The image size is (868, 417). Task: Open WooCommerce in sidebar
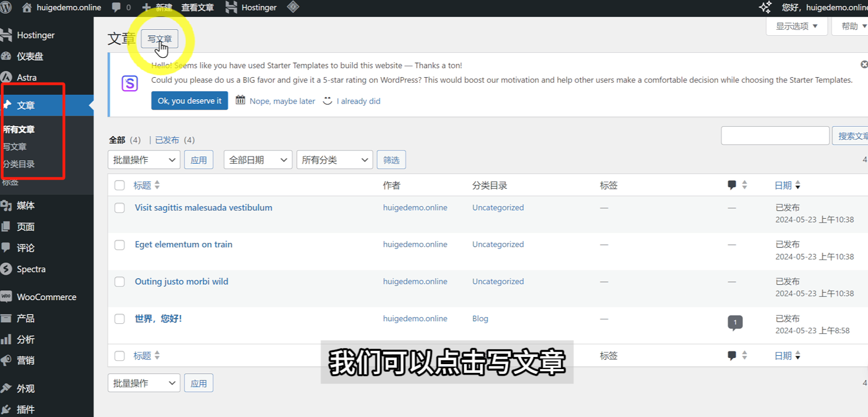[47, 297]
